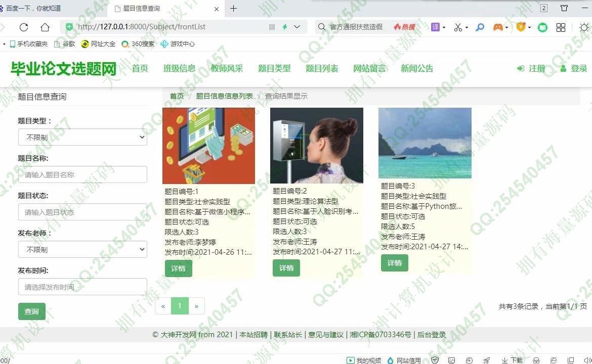Click the scissors screenshot tool icon

(458, 27)
